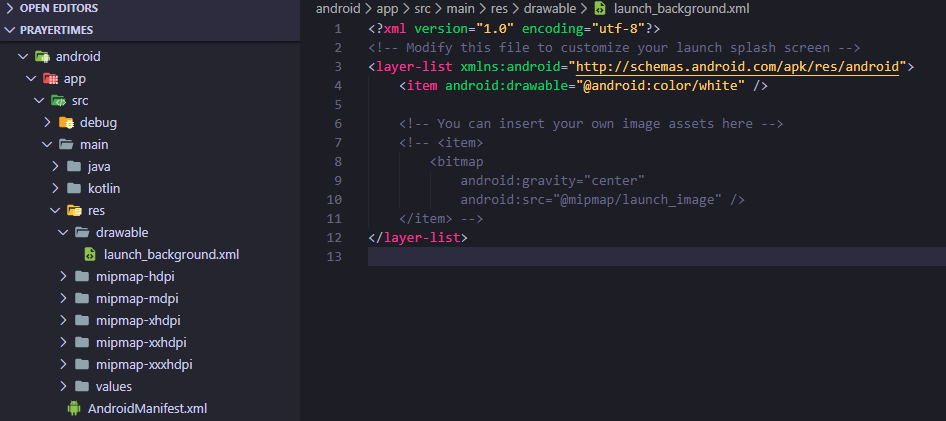The height and width of the screenshot is (421, 946).
Task: Click the closing </layer-list> tag
Action: (x=418, y=237)
